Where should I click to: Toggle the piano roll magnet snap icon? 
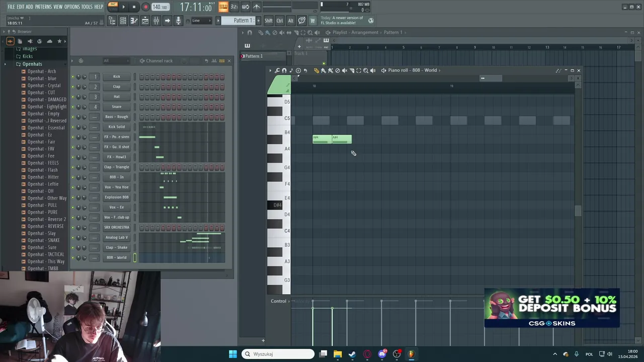click(284, 70)
